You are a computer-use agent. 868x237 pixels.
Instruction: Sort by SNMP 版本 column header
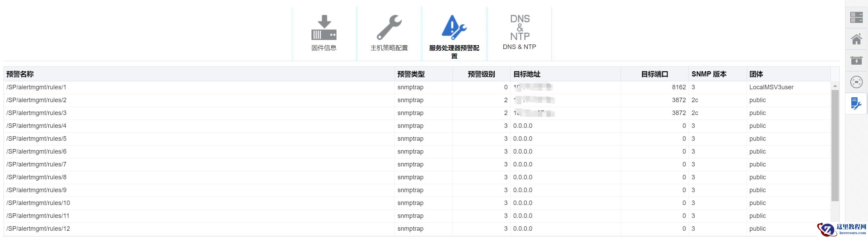718,74
